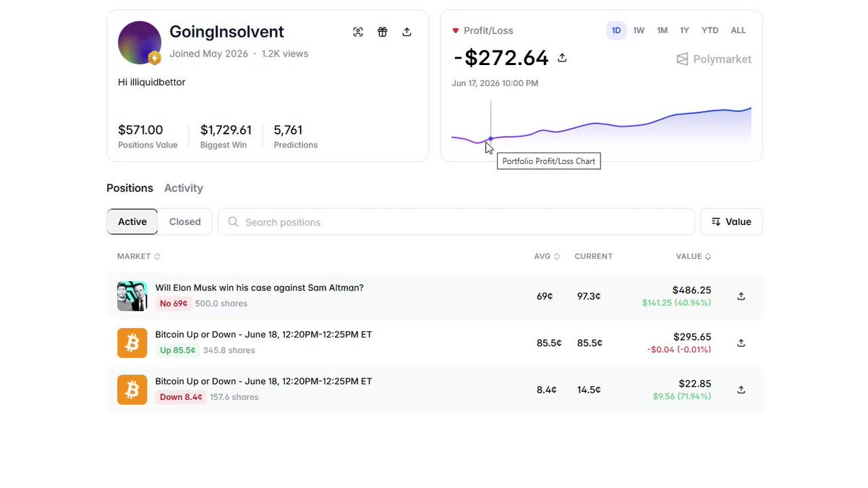
Task: Select the 1M profit/loss range
Action: (662, 30)
